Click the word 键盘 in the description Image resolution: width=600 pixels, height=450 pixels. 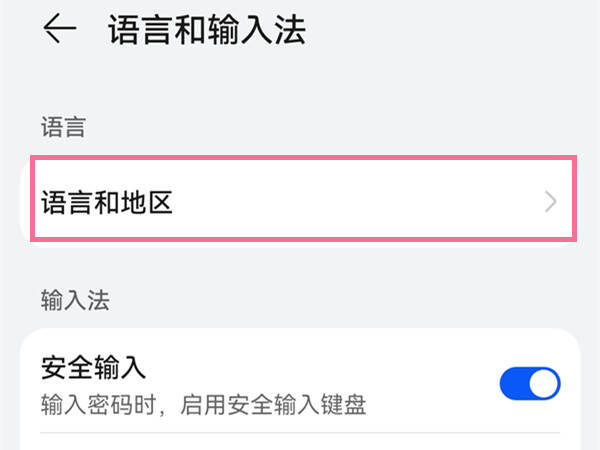pos(343,405)
